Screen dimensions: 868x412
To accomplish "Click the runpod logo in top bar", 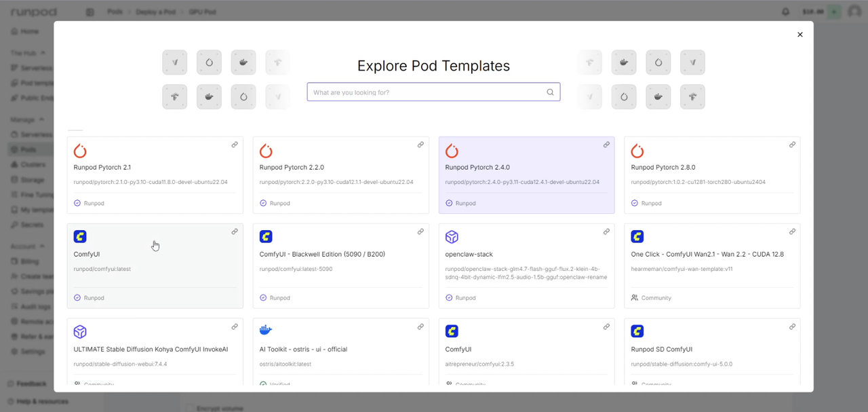I will coord(33,12).
